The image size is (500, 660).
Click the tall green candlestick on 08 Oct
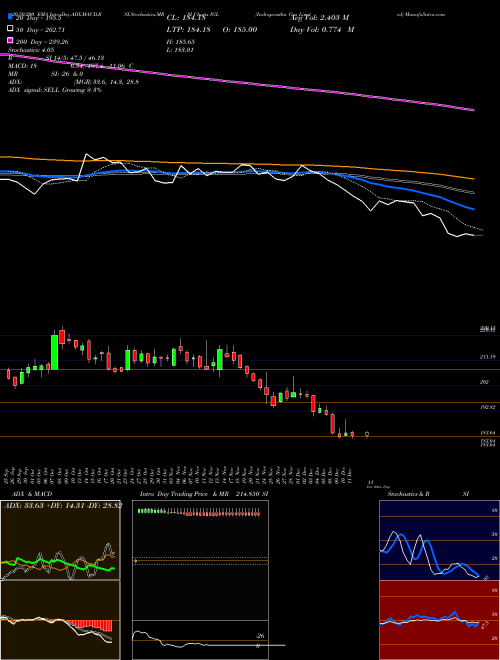(x=54, y=352)
